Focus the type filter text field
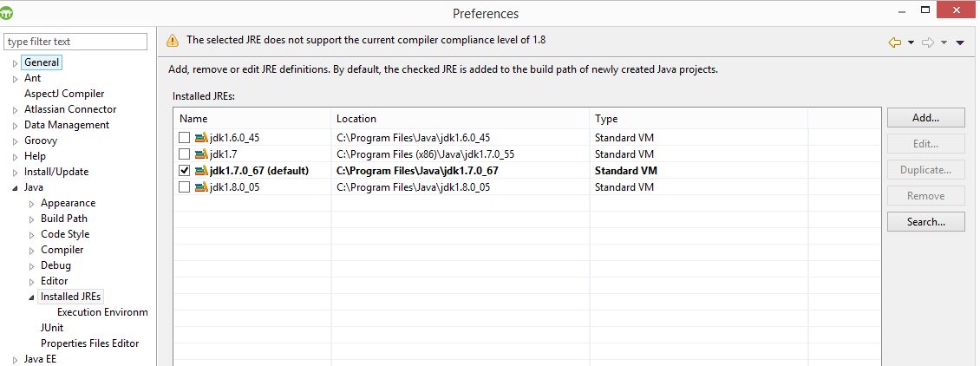980x366 pixels. click(75, 42)
